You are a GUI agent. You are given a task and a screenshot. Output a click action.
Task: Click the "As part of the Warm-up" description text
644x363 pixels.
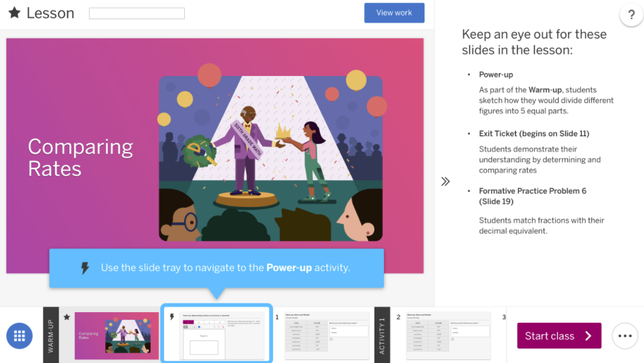(547, 100)
